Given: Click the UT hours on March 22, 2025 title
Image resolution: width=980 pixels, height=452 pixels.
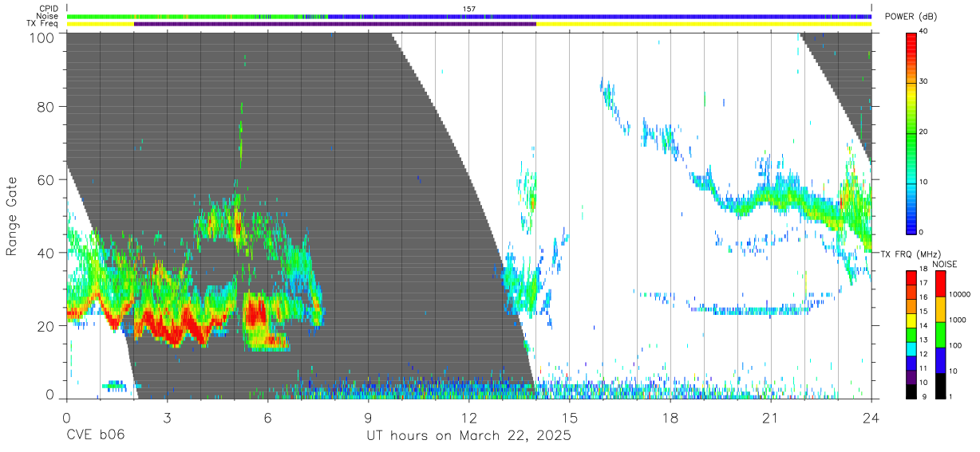Looking at the screenshot, I should pos(469,436).
